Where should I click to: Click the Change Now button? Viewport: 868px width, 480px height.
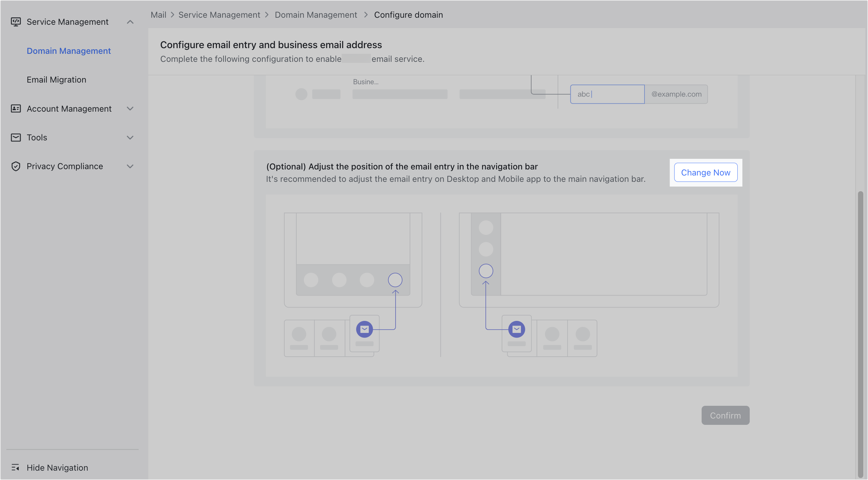pos(706,172)
